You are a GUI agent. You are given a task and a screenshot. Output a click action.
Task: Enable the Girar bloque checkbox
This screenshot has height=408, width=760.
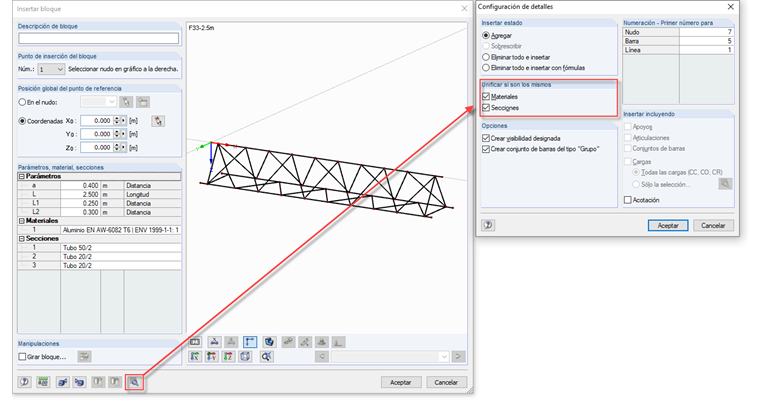[22, 357]
